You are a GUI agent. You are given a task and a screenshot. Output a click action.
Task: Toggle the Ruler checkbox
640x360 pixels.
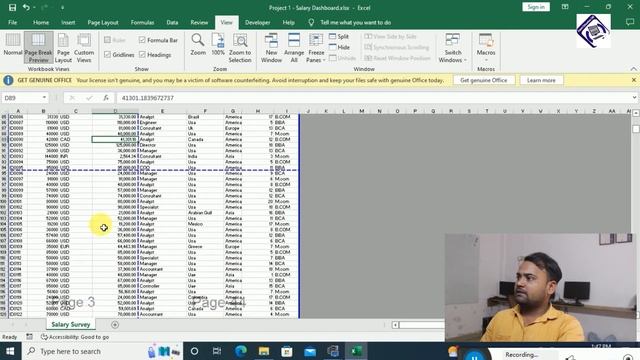pyautogui.click(x=107, y=40)
